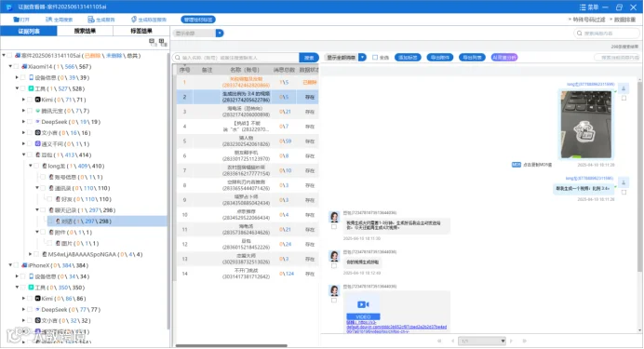Click the last-page arrow in the pagination bar
644x349 pixels.
pyautogui.click(x=524, y=341)
